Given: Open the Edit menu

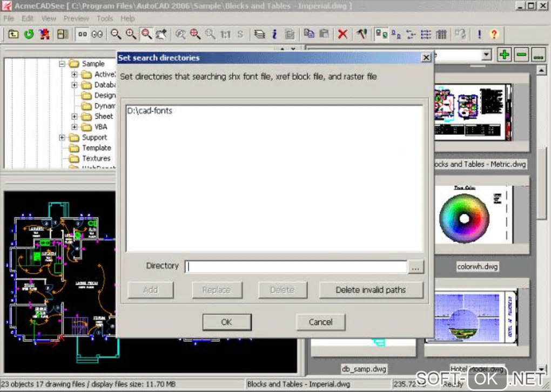Looking at the screenshot, I should (28, 18).
